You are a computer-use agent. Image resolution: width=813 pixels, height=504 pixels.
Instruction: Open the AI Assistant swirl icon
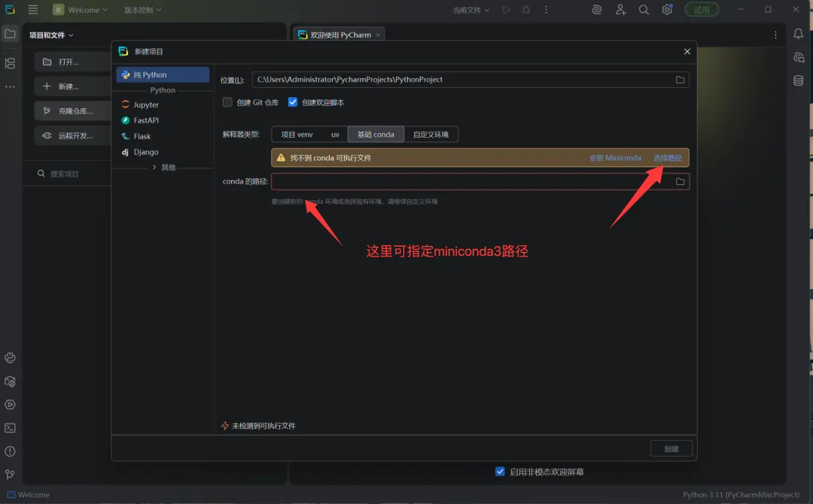597,10
